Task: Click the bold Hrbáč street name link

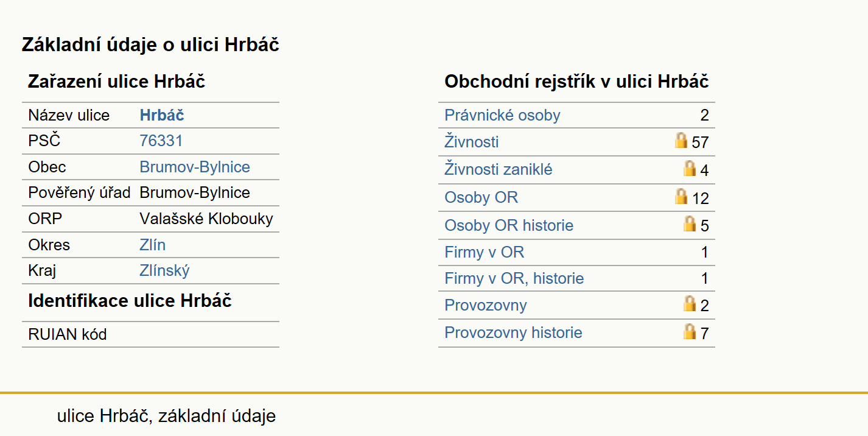Action: 162,115
